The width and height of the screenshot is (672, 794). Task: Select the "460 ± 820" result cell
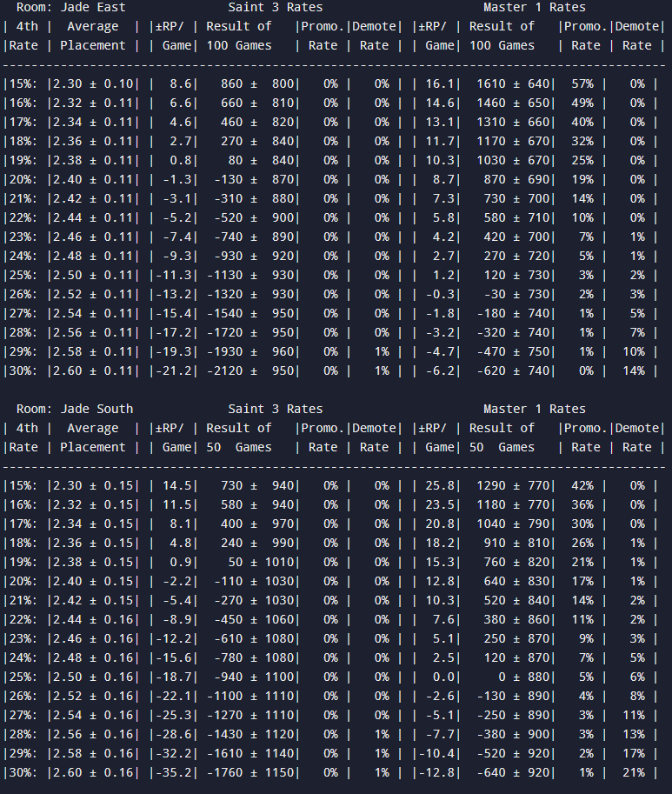(x=257, y=123)
